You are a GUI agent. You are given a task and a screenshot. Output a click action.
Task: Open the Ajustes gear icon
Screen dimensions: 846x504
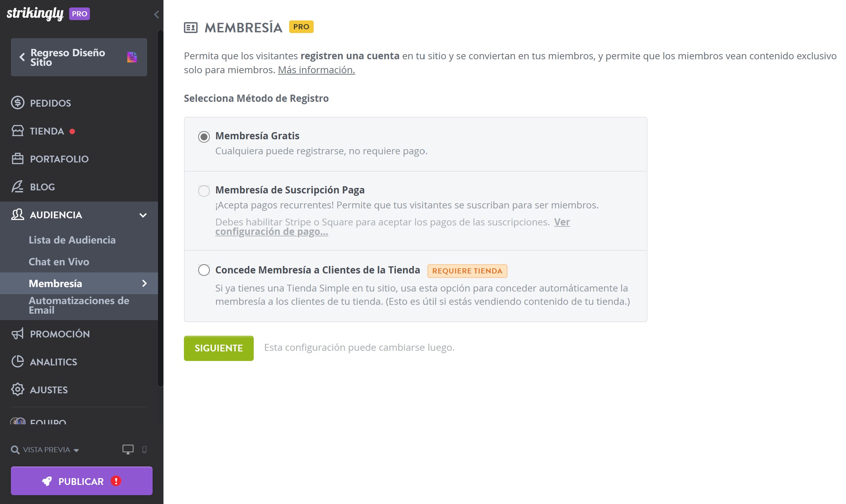[18, 389]
